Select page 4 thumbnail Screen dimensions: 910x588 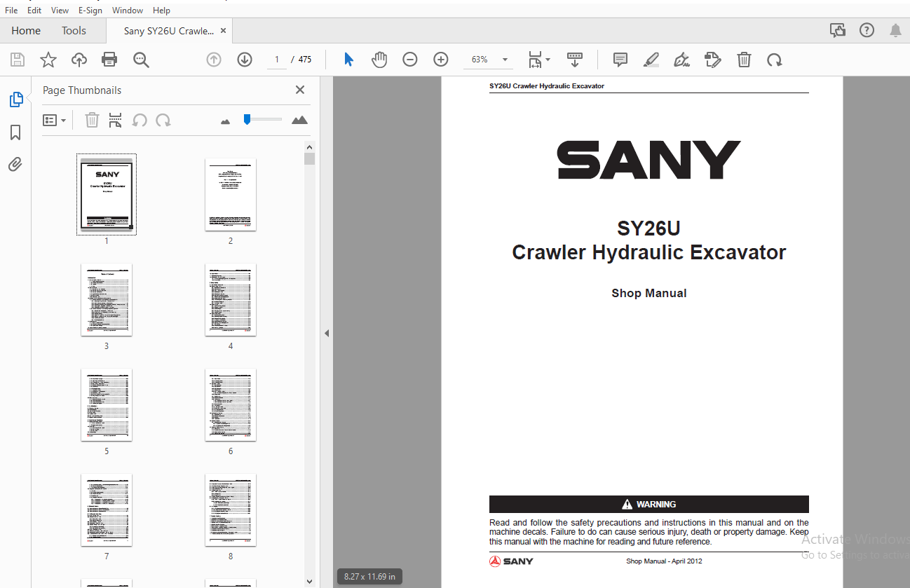click(x=231, y=299)
